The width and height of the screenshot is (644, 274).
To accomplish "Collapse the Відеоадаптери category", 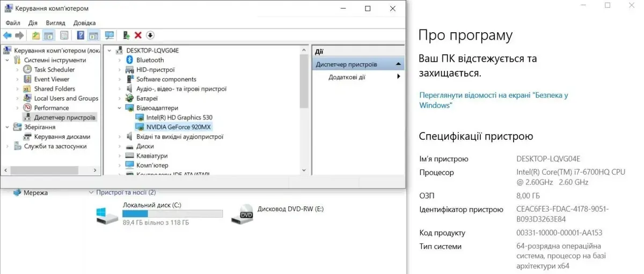I will coord(120,108).
